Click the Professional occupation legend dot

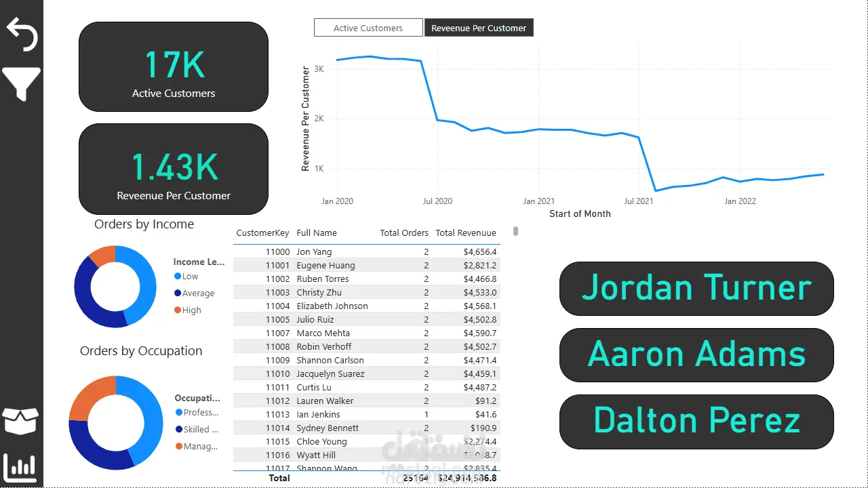coord(179,412)
